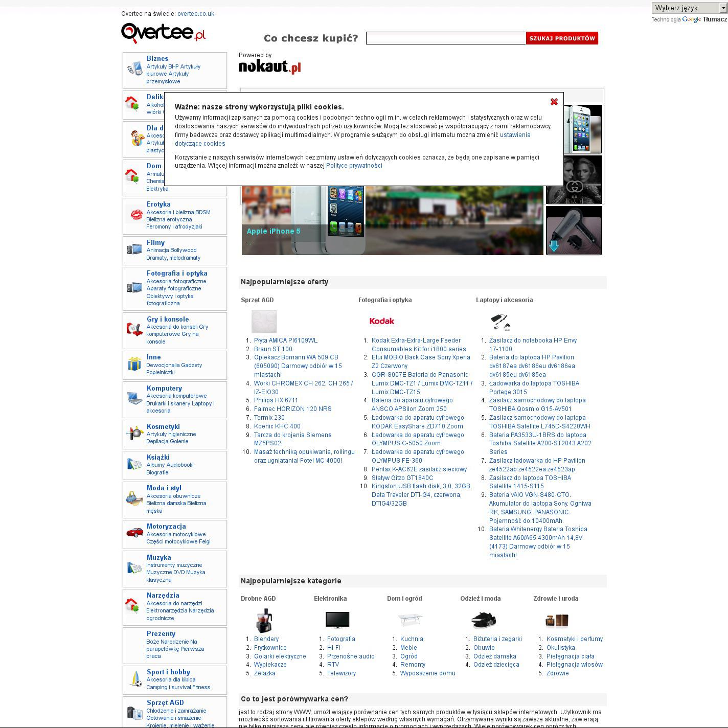The height and width of the screenshot is (728, 728).
Task: Open the Płyta AMICA PI6109WL offer
Action: pyautogui.click(x=285, y=340)
